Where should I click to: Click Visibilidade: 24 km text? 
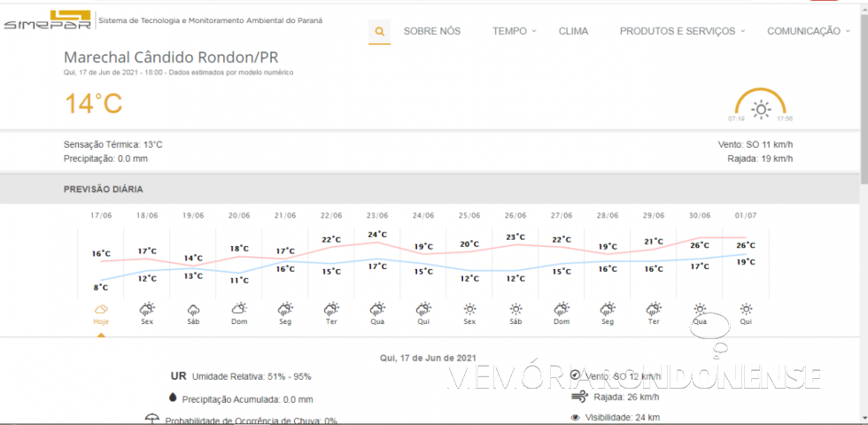coord(623,418)
